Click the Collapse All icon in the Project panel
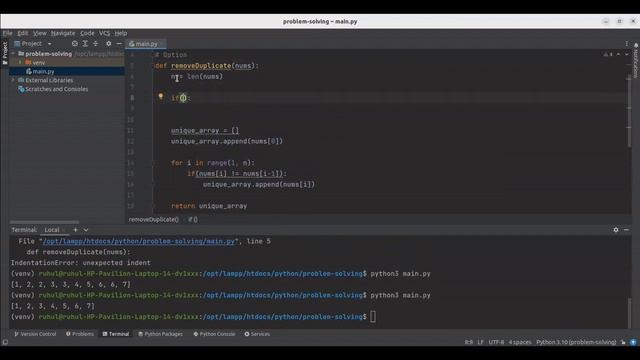This screenshot has width=640, height=360. tap(96, 44)
